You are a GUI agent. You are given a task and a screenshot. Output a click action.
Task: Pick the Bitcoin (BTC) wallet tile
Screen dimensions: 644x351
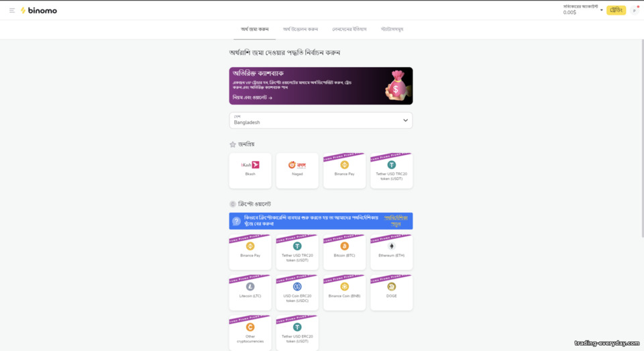click(344, 252)
